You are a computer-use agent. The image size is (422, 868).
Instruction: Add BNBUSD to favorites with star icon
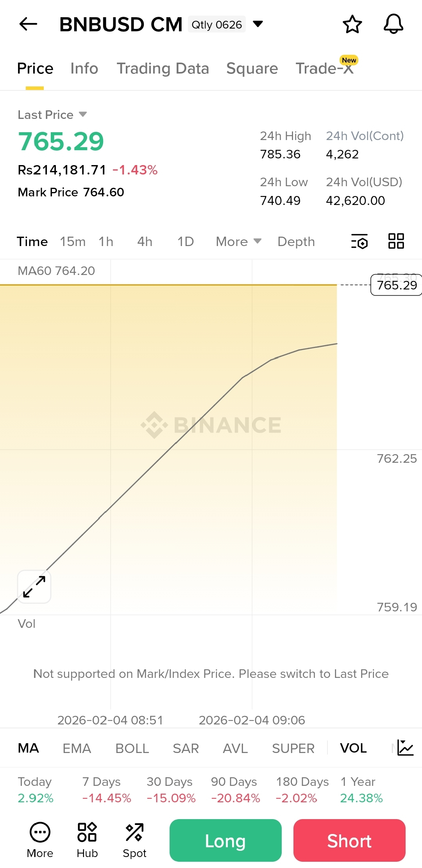[352, 24]
